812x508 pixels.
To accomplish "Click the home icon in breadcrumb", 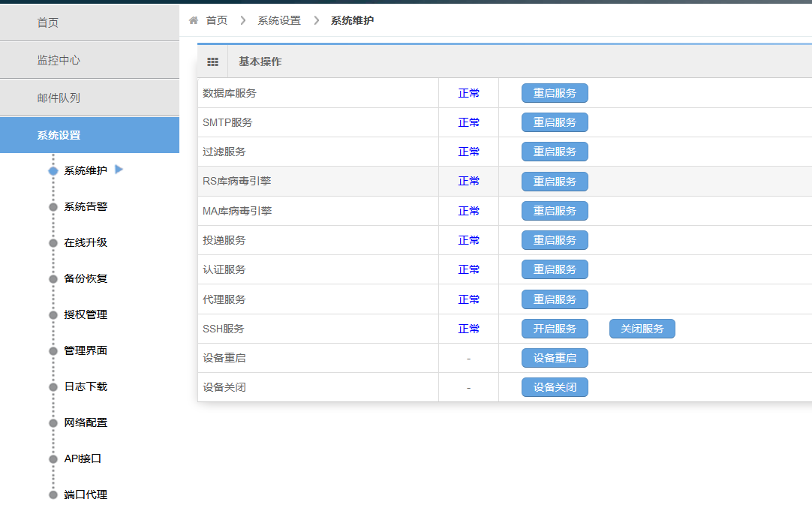I will (x=194, y=20).
